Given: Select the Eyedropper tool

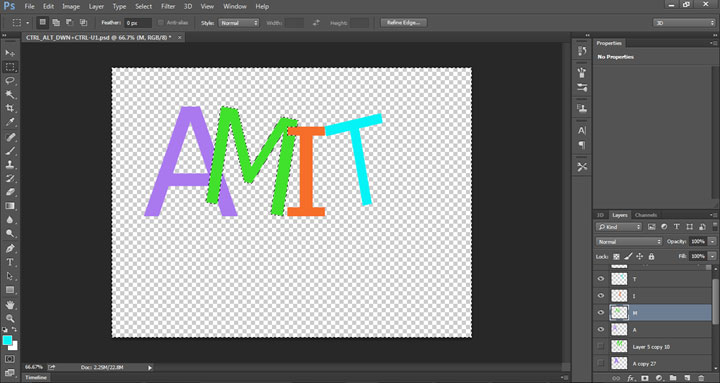Looking at the screenshot, I should [x=10, y=122].
